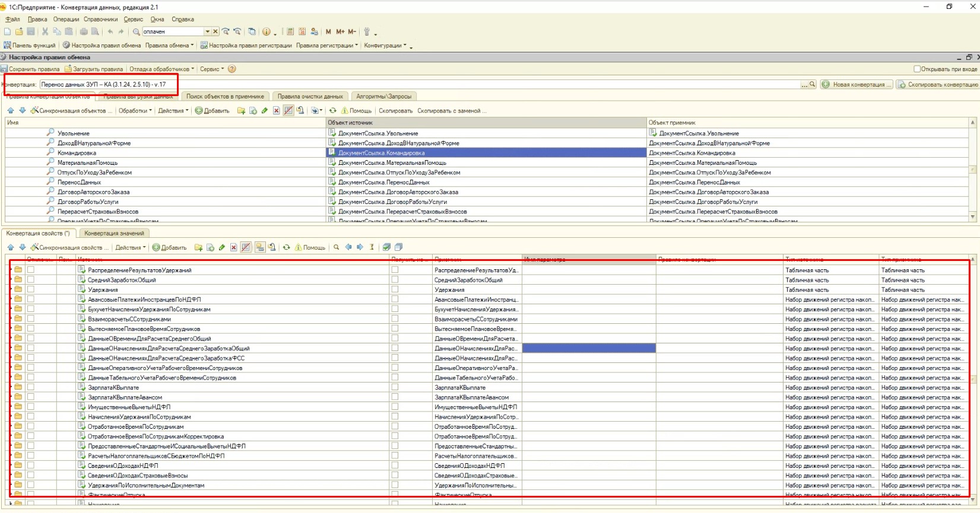Viewport: 980px width, 513px height.
Task: Click the M+ memory add button
Action: [340, 31]
